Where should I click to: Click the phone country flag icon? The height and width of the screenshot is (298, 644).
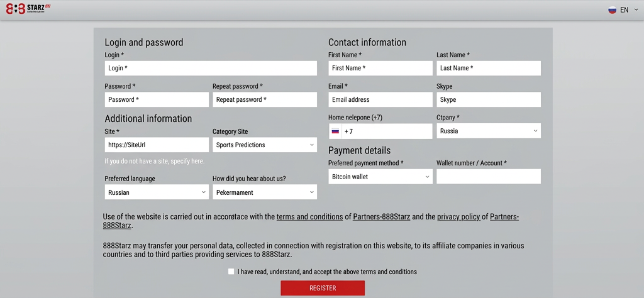click(335, 131)
